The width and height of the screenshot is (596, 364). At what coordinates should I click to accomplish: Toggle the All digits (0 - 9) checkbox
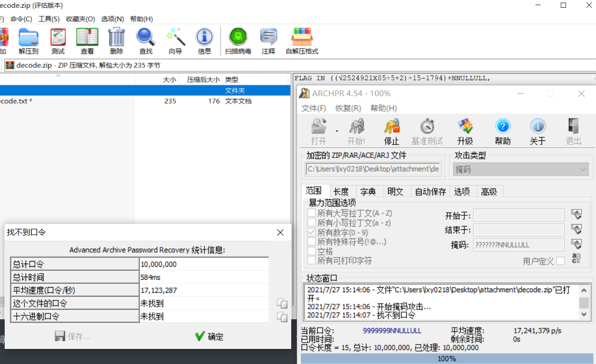tap(312, 232)
